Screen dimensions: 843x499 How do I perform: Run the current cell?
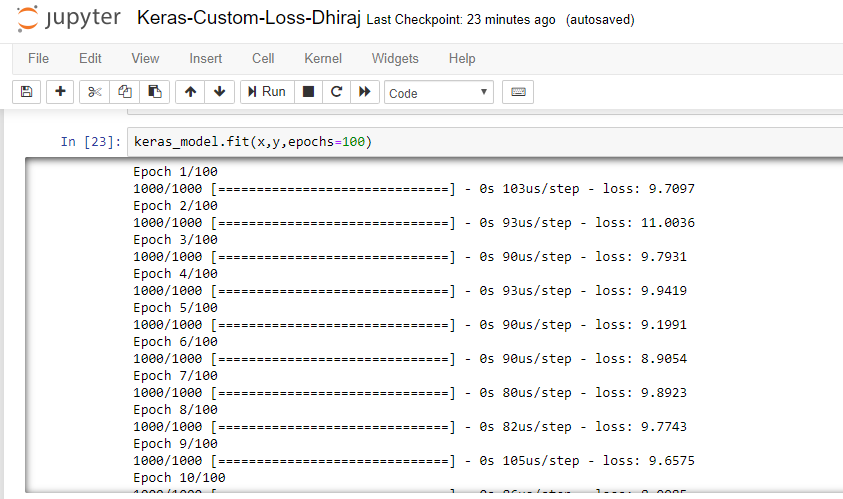[267, 92]
